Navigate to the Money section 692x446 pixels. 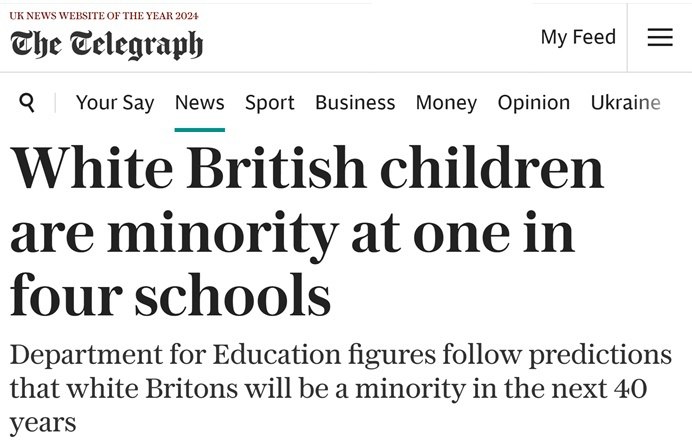click(x=446, y=103)
